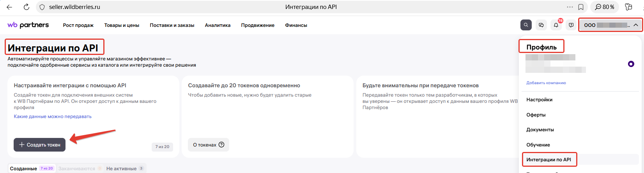Image resolution: width=644 pixels, height=173 pixels.
Task: Bookmark this page in the address bar
Action: click(581, 7)
